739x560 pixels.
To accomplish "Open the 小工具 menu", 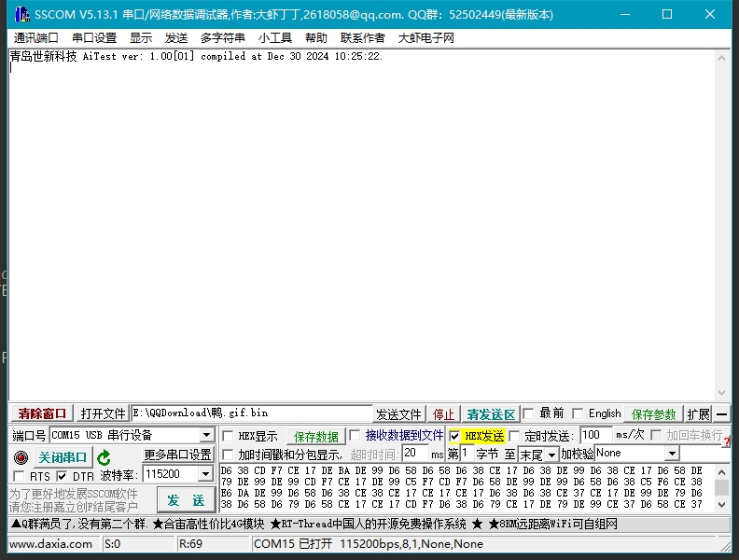I will click(275, 37).
